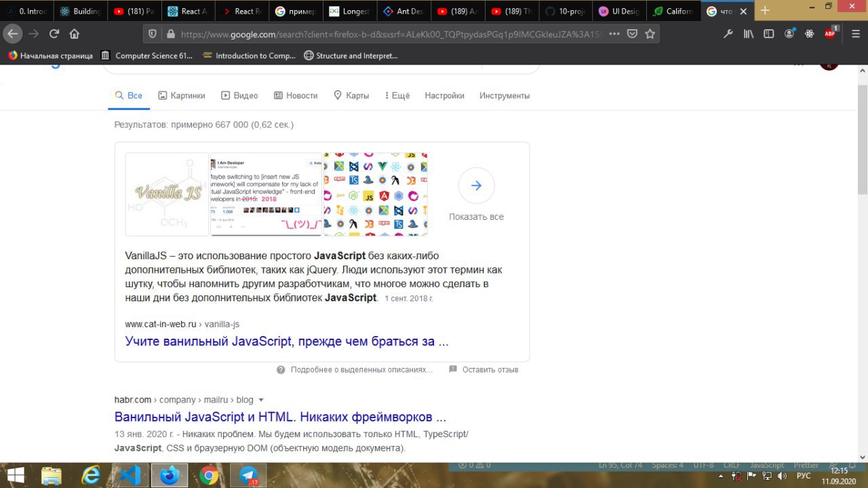Viewport: 868px width, 488px height.
Task: Open 'Учите ванильный JavaScript' result link
Action: pos(287,341)
